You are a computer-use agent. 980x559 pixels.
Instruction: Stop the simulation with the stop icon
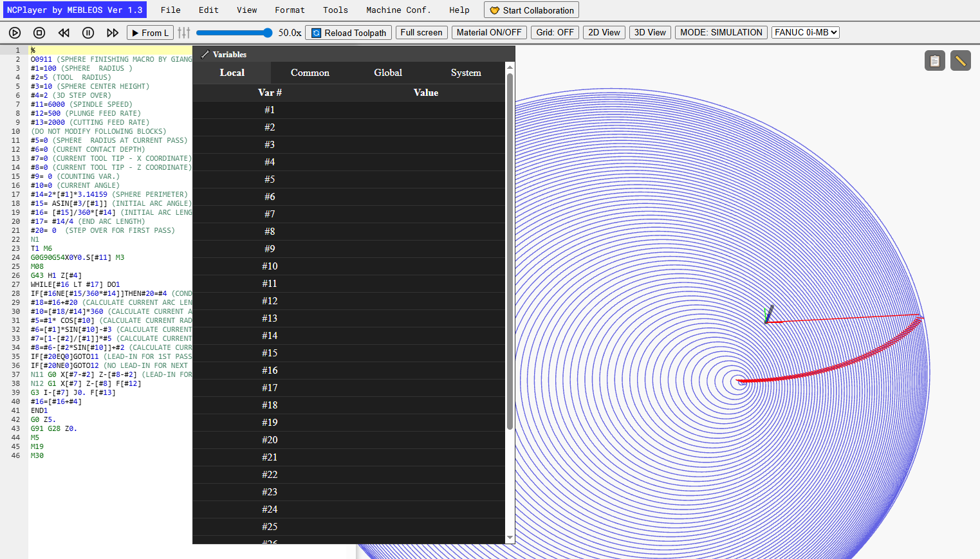(x=39, y=33)
